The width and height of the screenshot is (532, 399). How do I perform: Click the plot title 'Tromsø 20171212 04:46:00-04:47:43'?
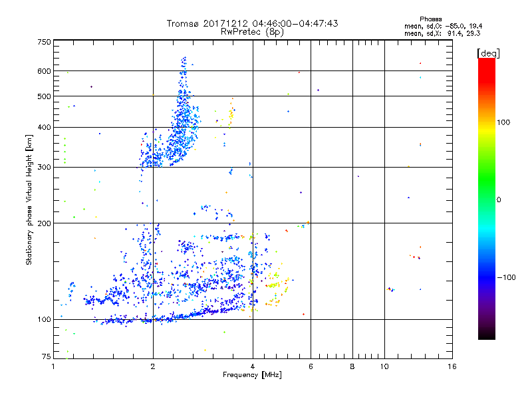pyautogui.click(x=252, y=23)
